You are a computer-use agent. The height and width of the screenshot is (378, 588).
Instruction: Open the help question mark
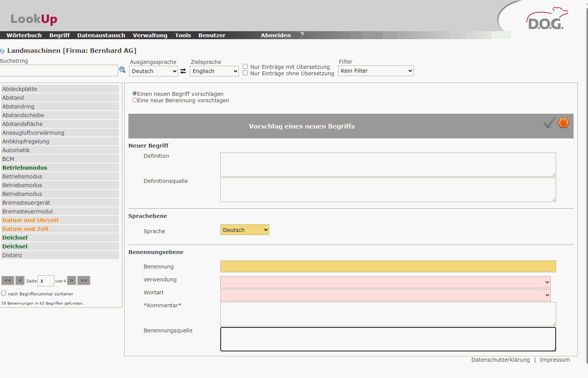click(x=302, y=35)
